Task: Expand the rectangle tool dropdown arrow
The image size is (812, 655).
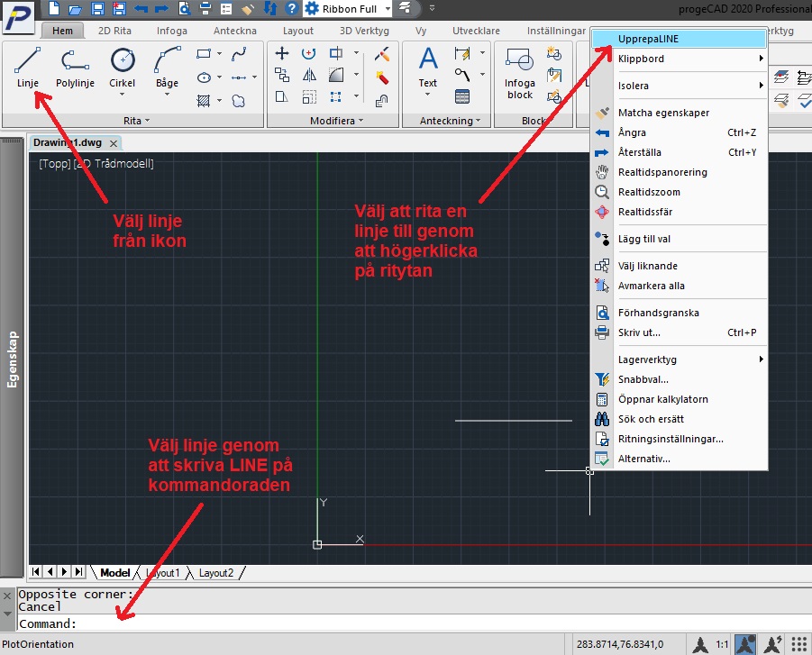Action: [219, 53]
